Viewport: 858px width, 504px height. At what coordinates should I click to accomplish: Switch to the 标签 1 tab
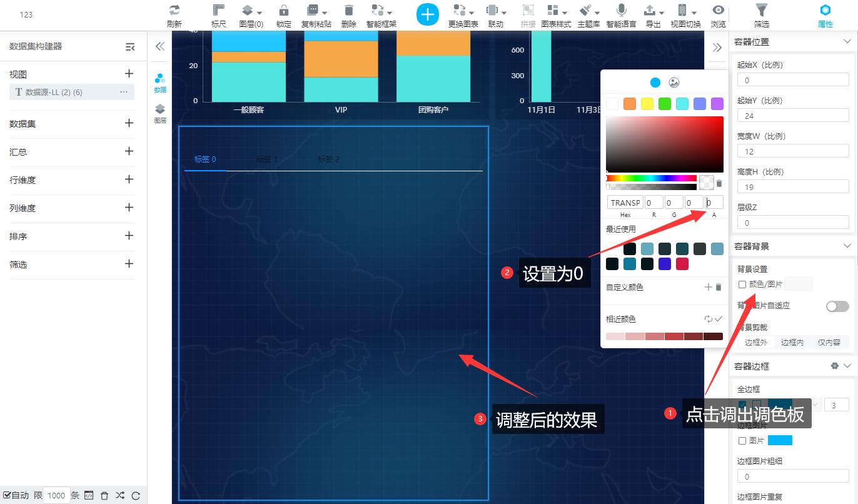(x=266, y=159)
